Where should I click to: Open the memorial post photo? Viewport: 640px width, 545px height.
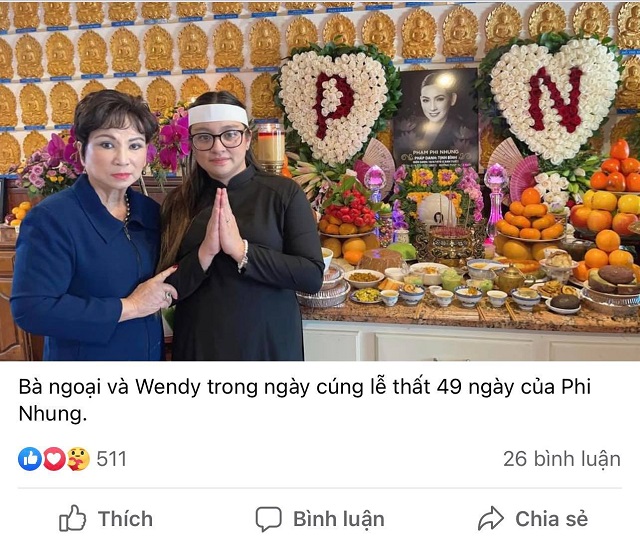(320, 181)
